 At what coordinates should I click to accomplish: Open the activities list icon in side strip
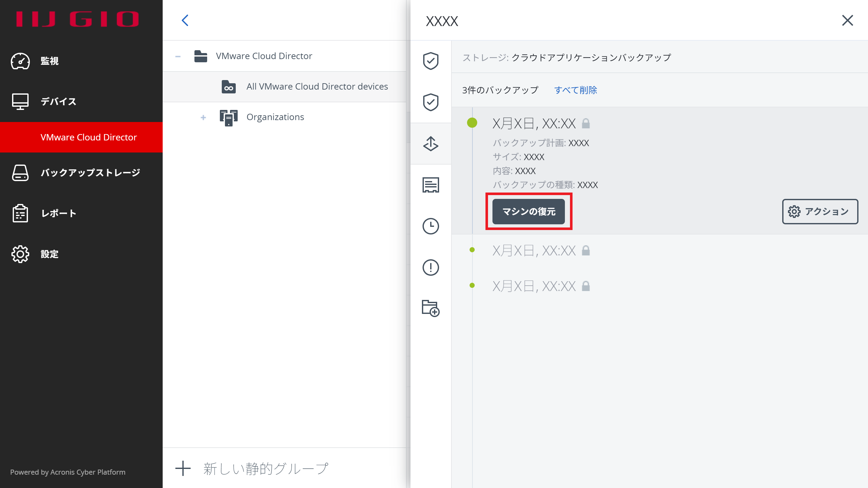[x=431, y=185]
